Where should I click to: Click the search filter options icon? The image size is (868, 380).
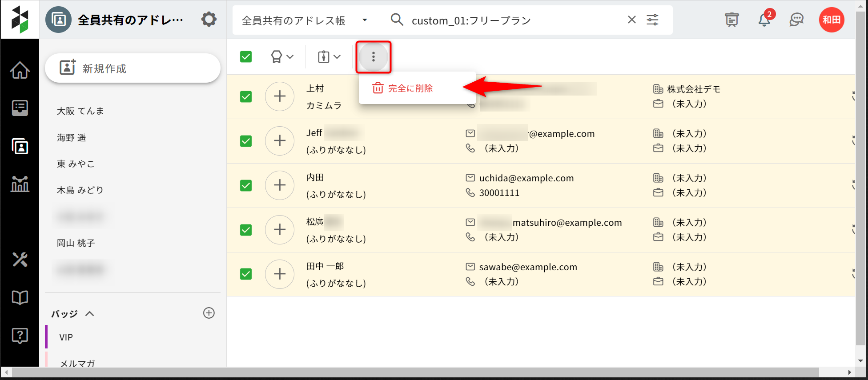652,20
